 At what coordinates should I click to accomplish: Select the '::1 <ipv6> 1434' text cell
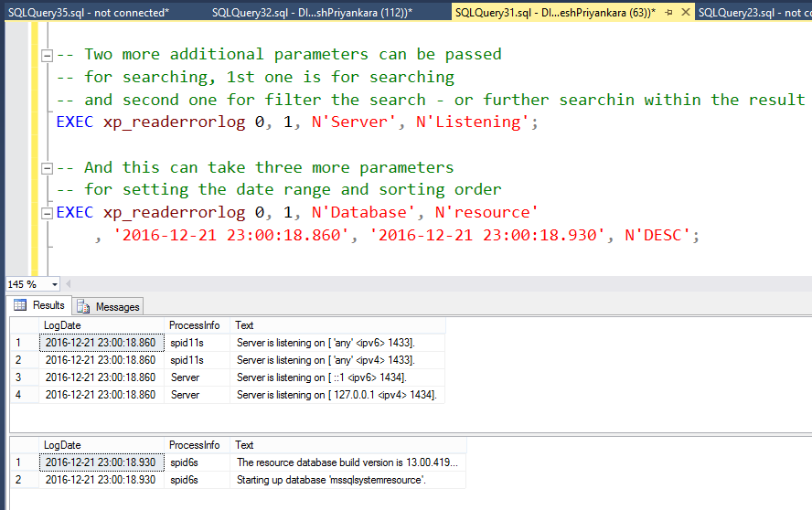click(337, 377)
